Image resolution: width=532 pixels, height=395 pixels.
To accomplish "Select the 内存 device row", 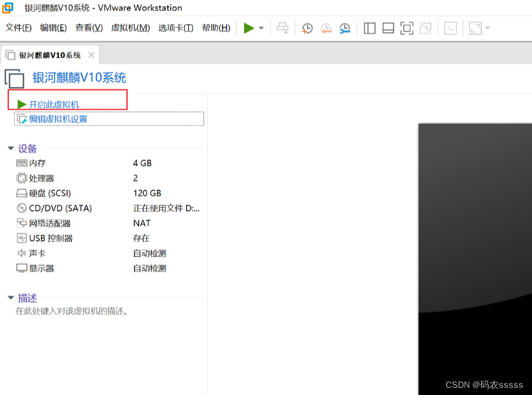I will point(109,163).
